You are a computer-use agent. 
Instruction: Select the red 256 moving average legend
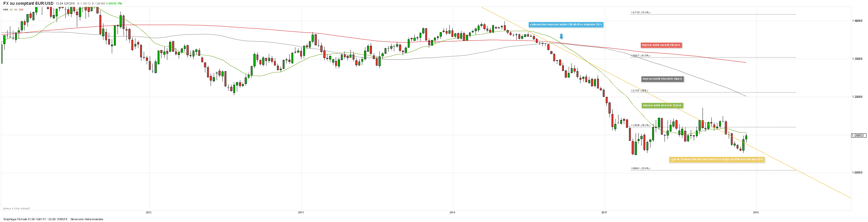(21, 9)
